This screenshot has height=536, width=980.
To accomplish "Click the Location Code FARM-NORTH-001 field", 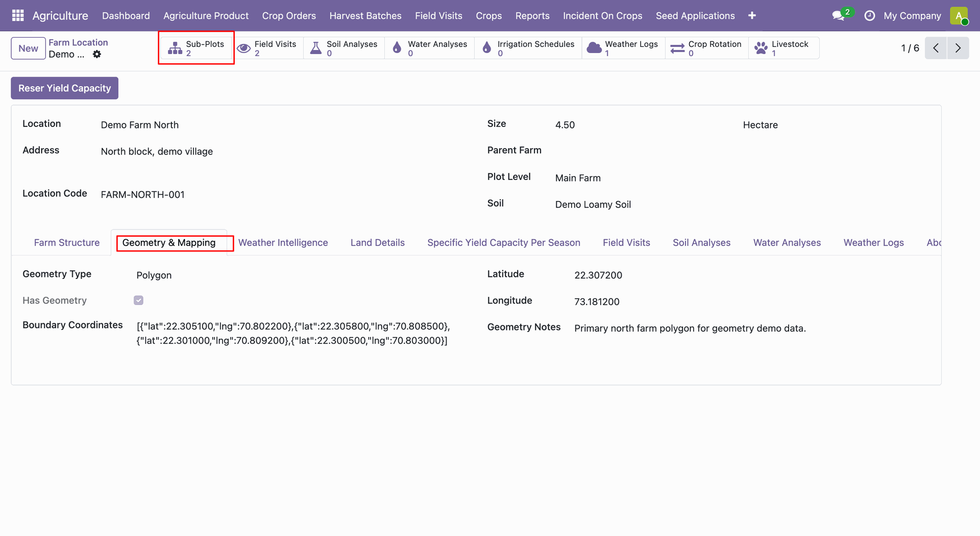I will click(284, 195).
